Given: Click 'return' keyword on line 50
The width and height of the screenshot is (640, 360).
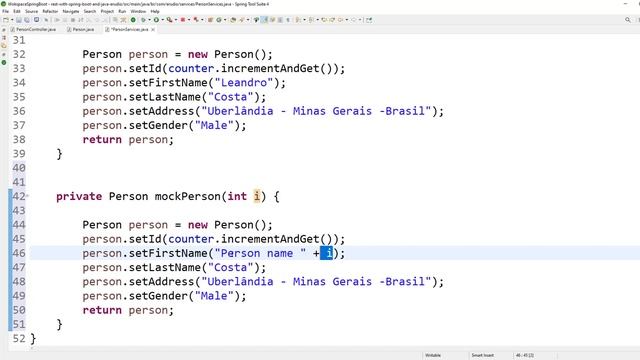Looking at the screenshot, I should [102, 310].
